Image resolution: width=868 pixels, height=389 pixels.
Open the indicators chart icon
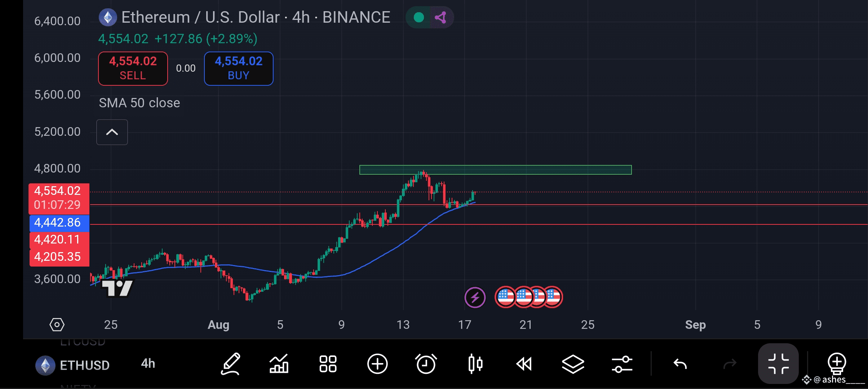coord(279,364)
